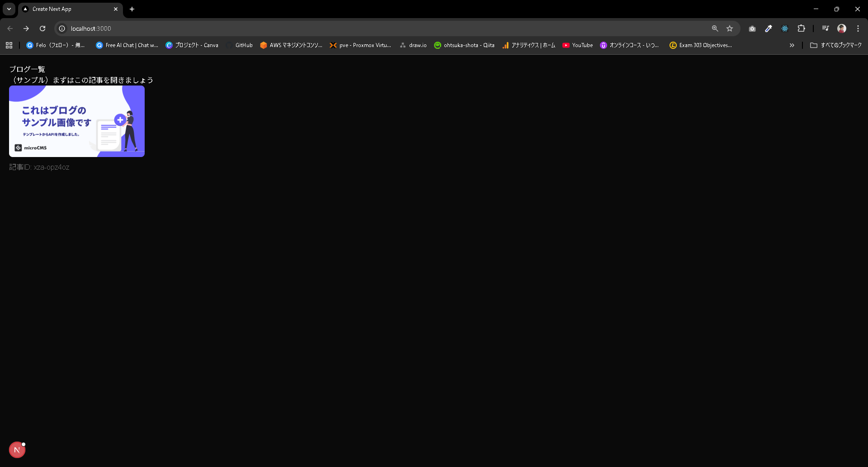The height and width of the screenshot is (467, 868).
Task: Close the Create Next App tab
Action: pyautogui.click(x=116, y=9)
